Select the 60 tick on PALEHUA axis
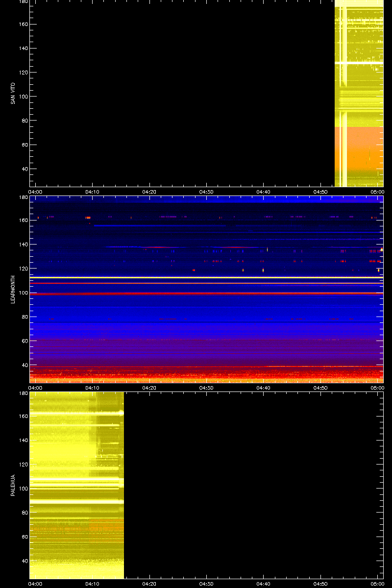The image size is (392, 588). click(x=24, y=537)
